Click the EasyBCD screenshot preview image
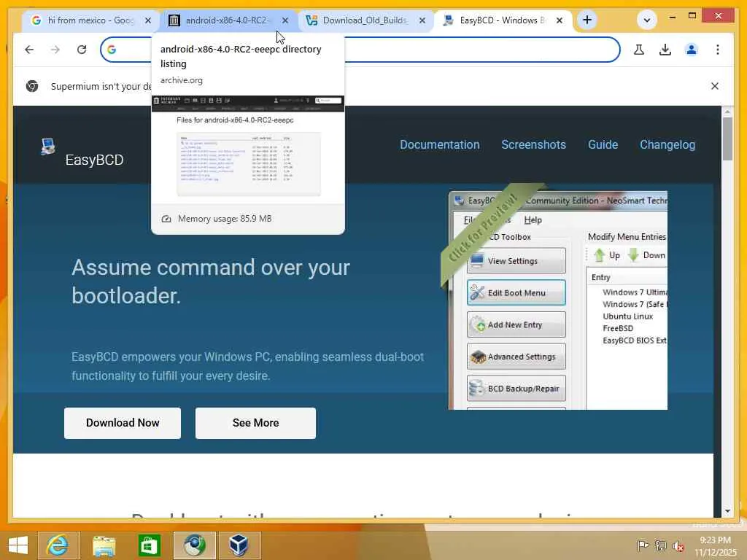This screenshot has width=747, height=560. click(x=558, y=300)
